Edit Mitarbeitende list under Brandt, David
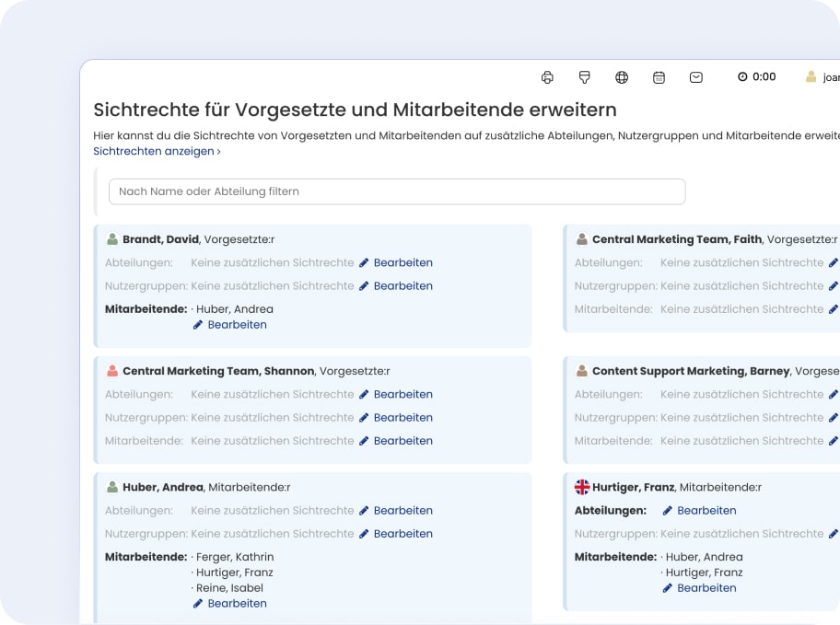 pos(229,325)
